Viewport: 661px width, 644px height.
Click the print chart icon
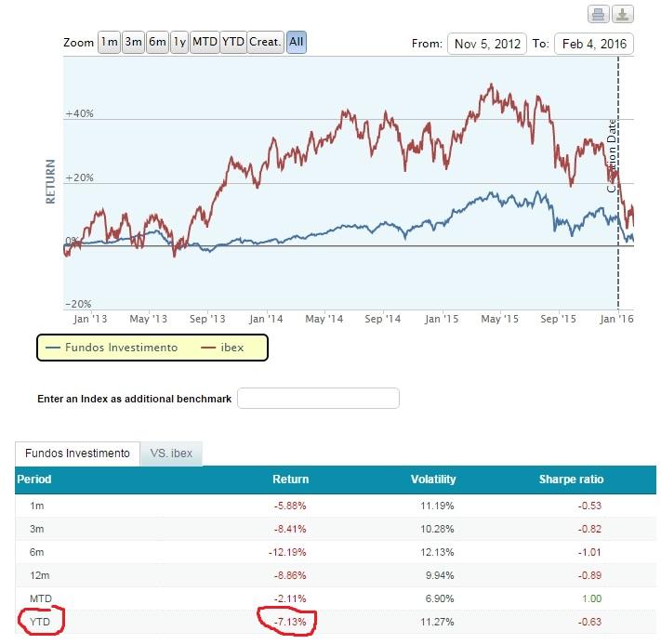(x=600, y=14)
